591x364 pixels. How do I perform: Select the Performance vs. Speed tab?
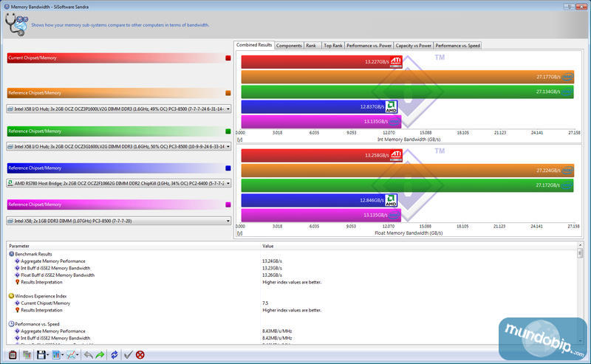[457, 46]
